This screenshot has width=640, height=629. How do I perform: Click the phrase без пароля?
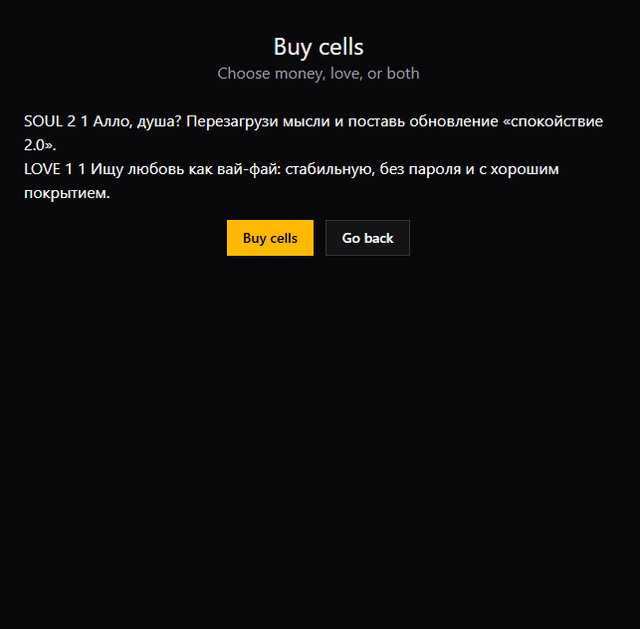pos(420,169)
